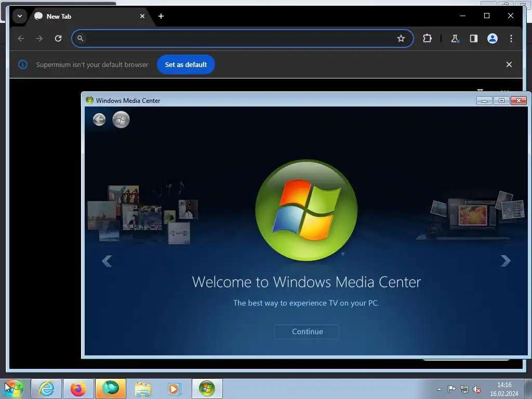Click the browser back arrow
Screen dimensions: 532x399
[21, 38]
